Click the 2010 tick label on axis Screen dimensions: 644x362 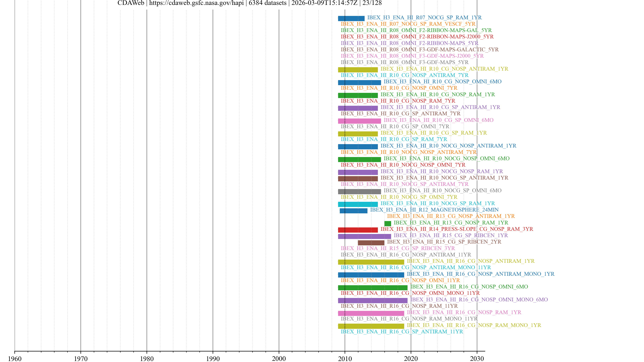point(345,358)
